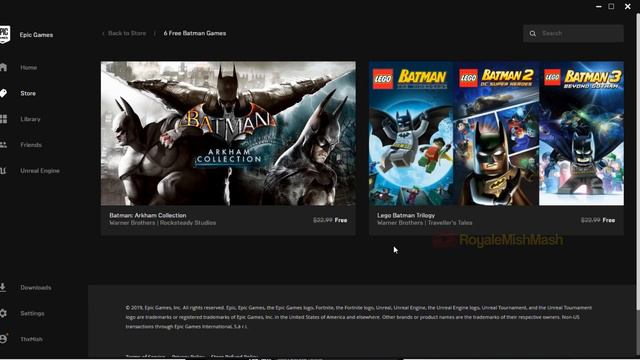The width and height of the screenshot is (640, 360).
Task: Select the Settings label in sidebar
Action: coord(32,313)
